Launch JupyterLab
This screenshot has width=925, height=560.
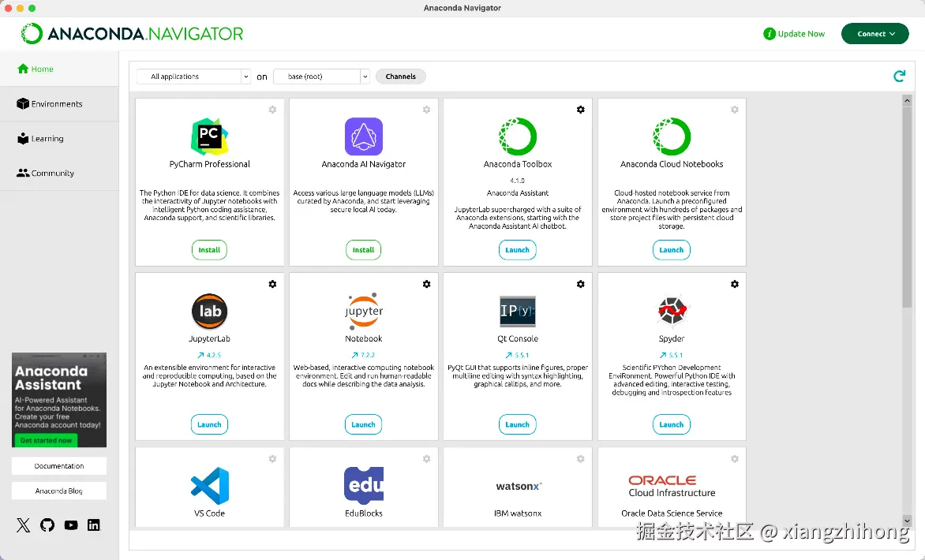coord(209,424)
